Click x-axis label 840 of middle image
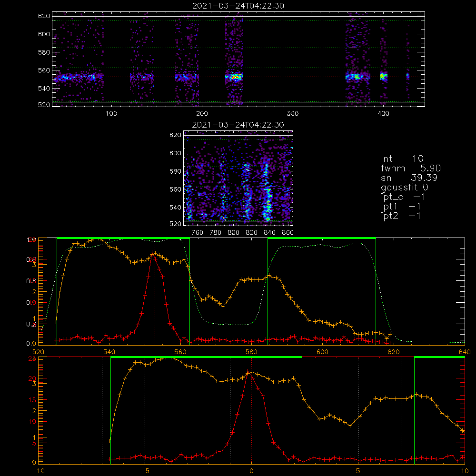This screenshot has width=476, height=476. click(x=269, y=233)
